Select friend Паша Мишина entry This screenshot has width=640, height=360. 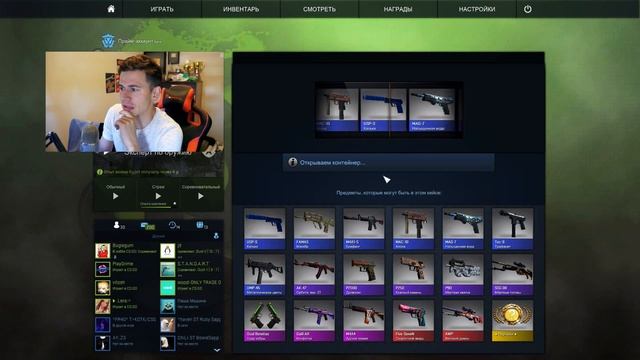(x=191, y=306)
